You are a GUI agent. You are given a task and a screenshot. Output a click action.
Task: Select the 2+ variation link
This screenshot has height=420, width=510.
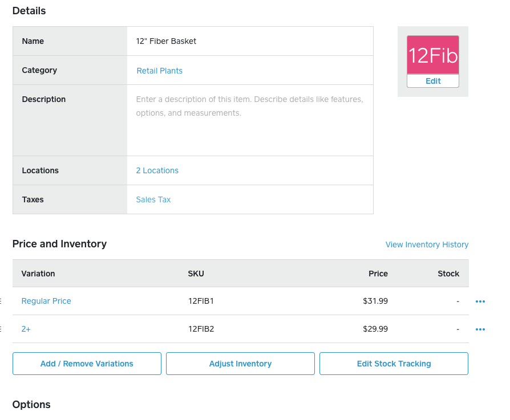[x=26, y=329]
